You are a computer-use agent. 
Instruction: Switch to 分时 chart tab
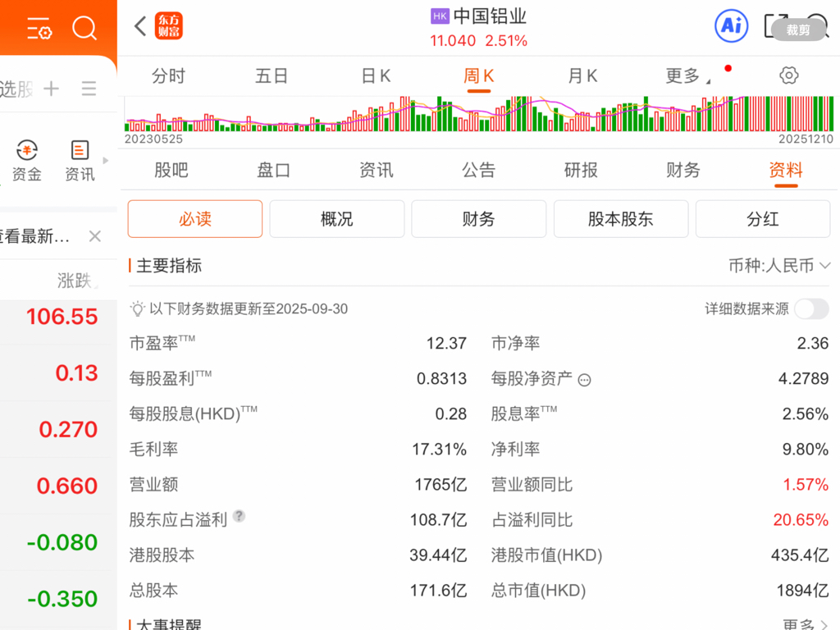(x=168, y=76)
